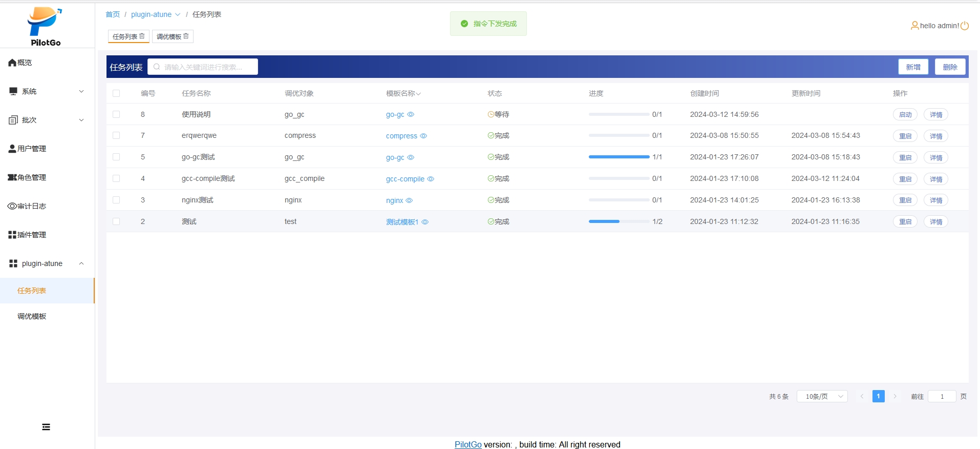Select all tasks with the header checkbox

pos(116,93)
